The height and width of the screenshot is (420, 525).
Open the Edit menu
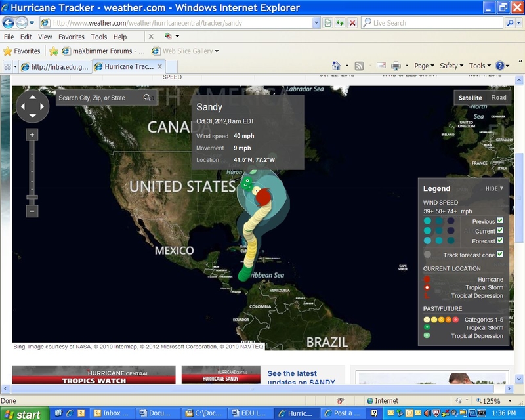[26, 37]
